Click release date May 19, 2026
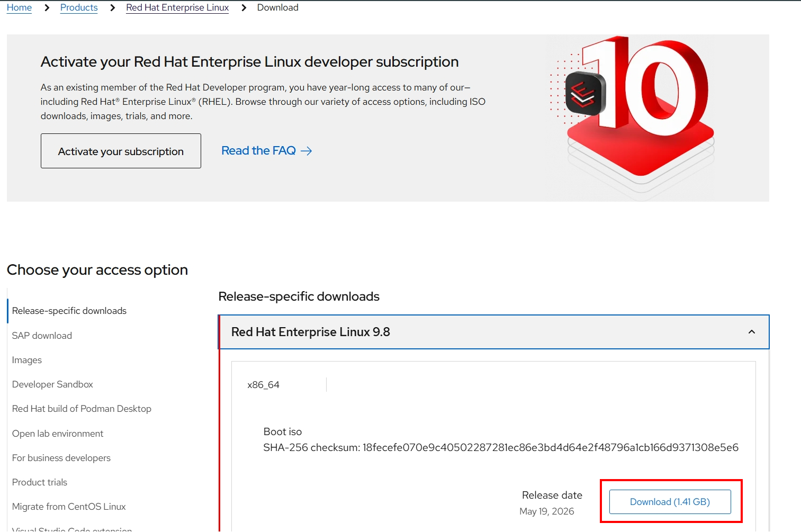The image size is (801, 532). (547, 511)
